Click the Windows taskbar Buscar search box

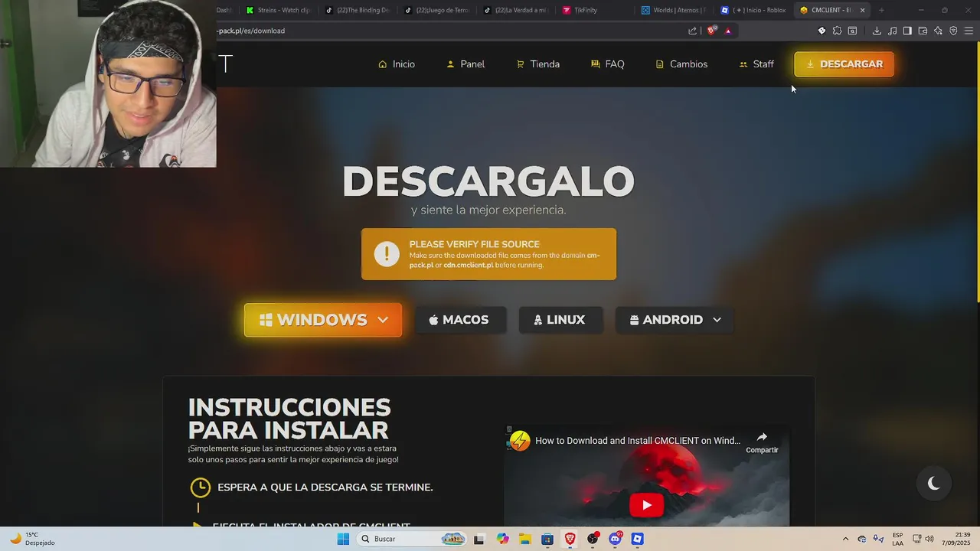pos(412,539)
